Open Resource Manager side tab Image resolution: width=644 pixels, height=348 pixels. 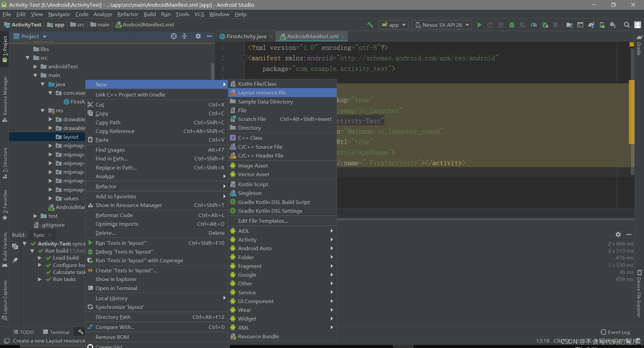tap(5, 99)
